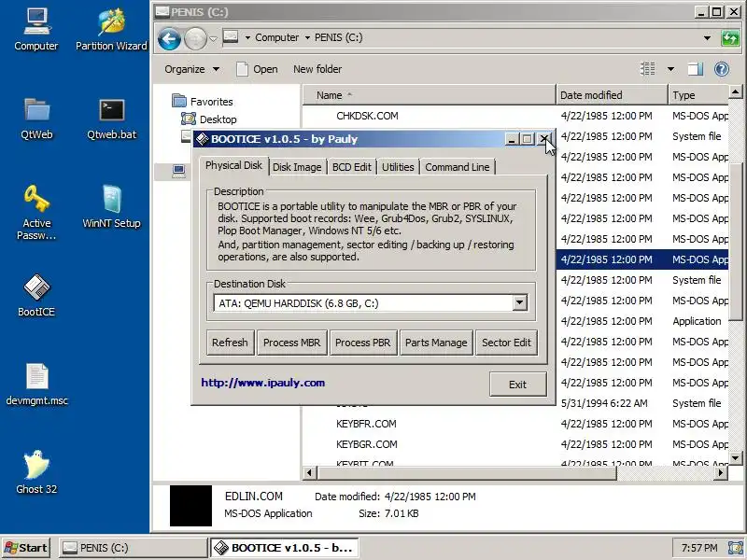Select the QtWeb folder desktop icon
This screenshot has height=560, width=747.
36,119
